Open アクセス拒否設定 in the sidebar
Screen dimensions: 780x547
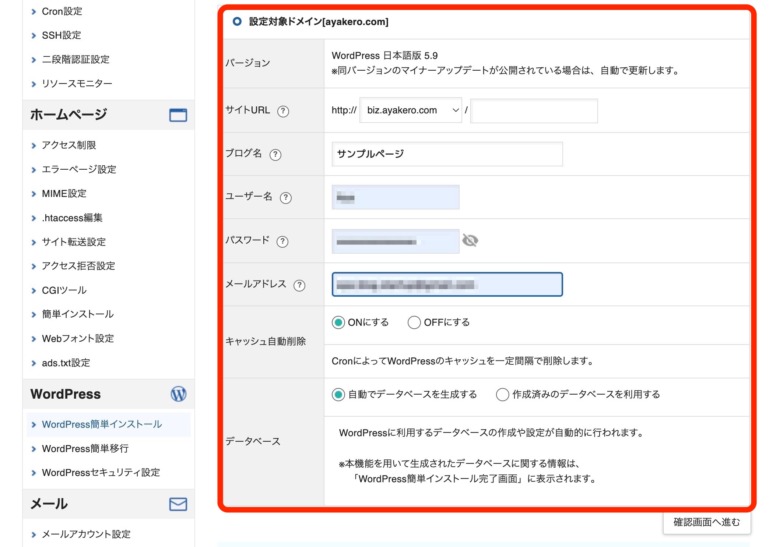click(78, 266)
